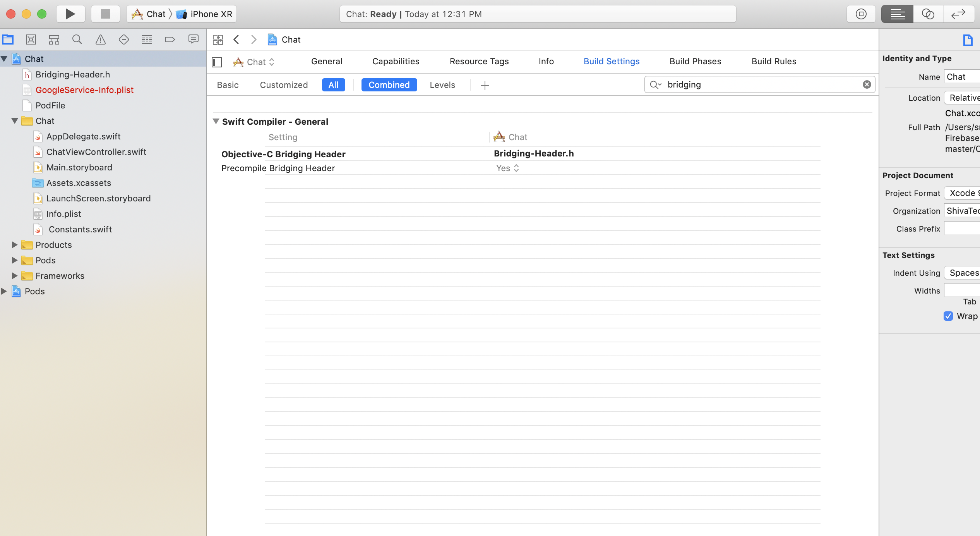Screen dimensions: 980x536
Task: Toggle the Wrap lines checkbox
Action: tap(948, 316)
